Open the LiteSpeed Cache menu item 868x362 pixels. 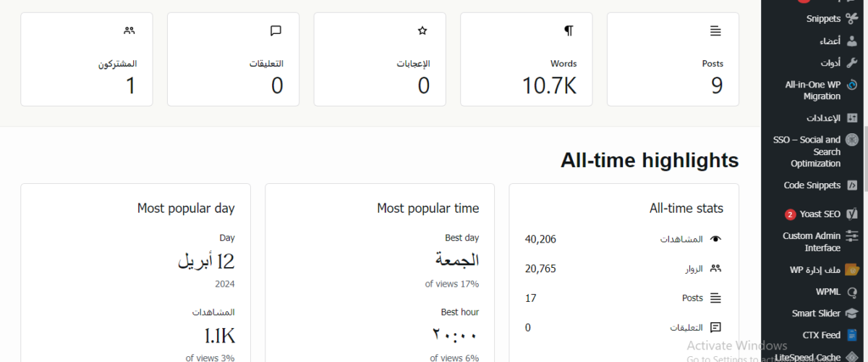point(814,357)
